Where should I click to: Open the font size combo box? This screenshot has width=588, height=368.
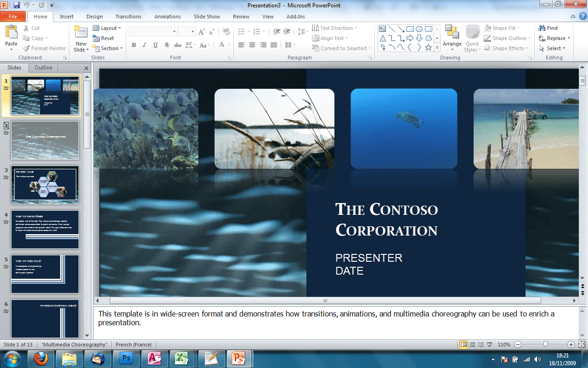point(187,32)
